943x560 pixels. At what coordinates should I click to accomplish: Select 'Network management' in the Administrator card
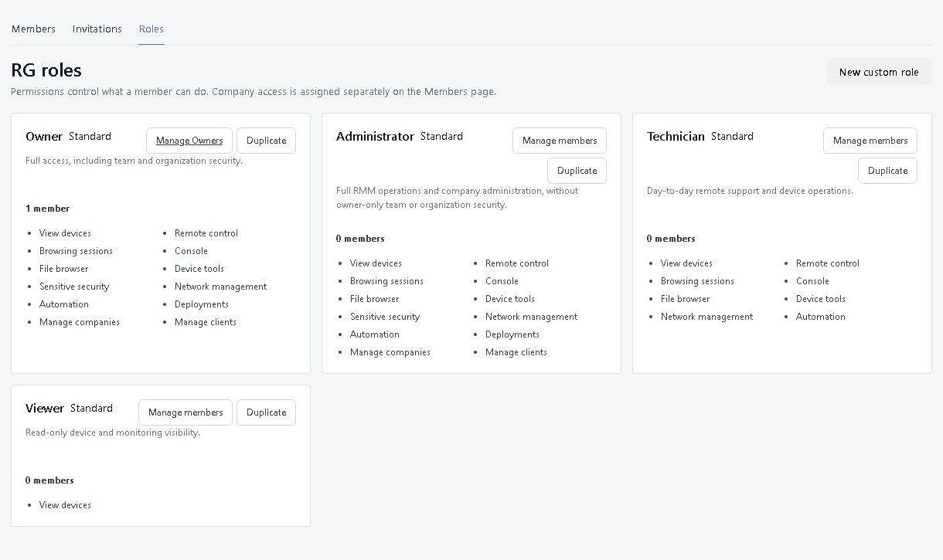(531, 317)
